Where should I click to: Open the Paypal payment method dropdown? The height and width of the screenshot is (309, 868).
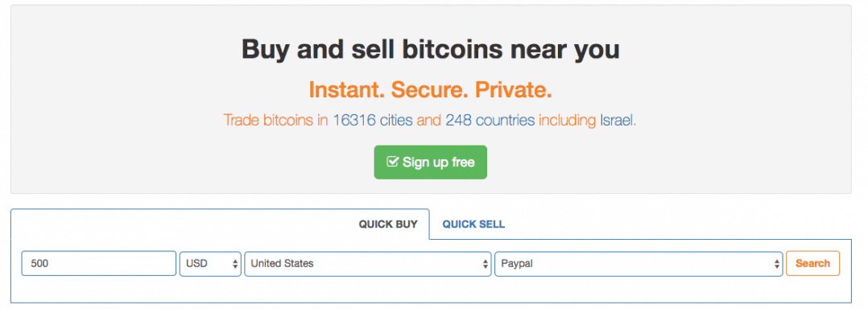click(639, 264)
